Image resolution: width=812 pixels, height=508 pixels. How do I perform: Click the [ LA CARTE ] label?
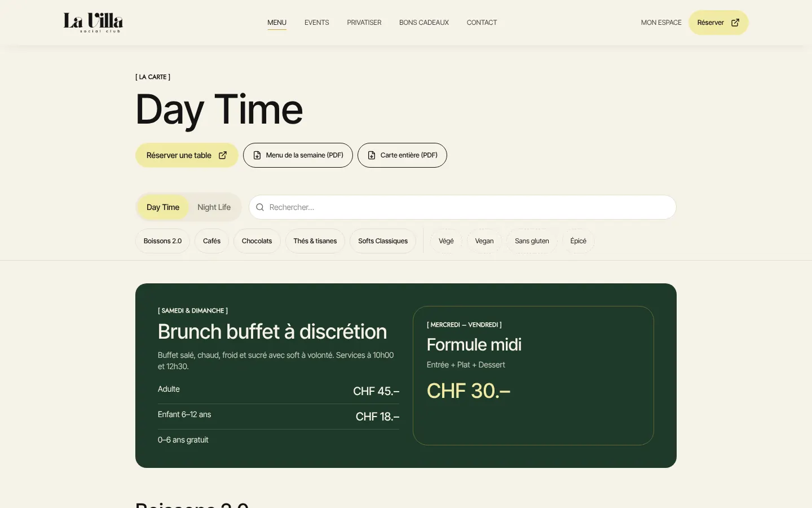click(153, 77)
